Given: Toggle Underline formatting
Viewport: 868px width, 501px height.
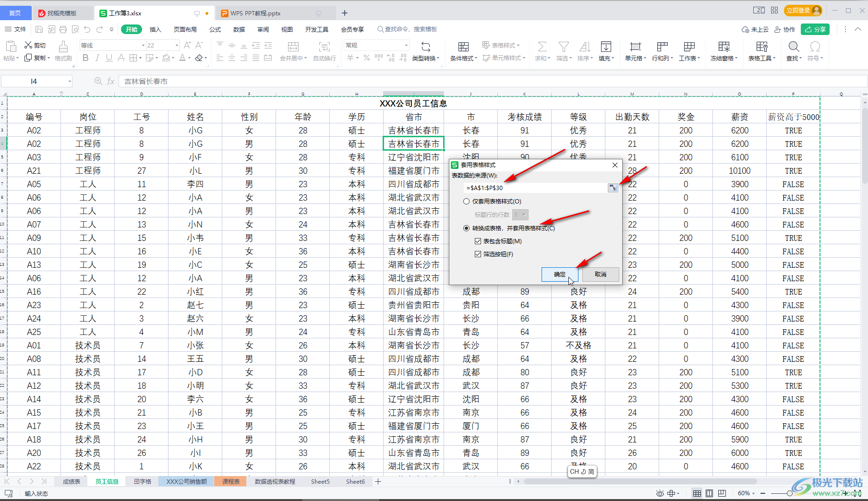Looking at the screenshot, I should (x=109, y=58).
